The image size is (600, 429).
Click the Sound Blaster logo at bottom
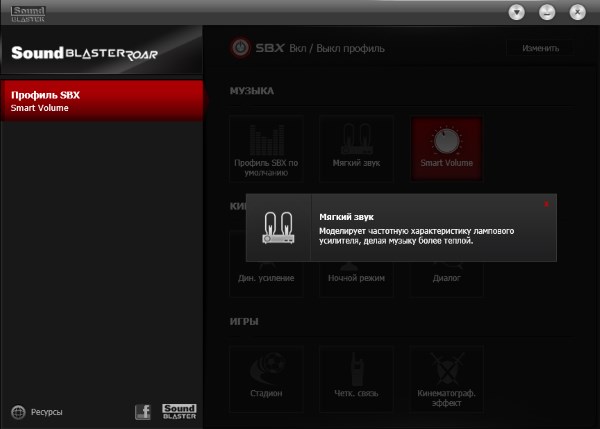[179, 412]
